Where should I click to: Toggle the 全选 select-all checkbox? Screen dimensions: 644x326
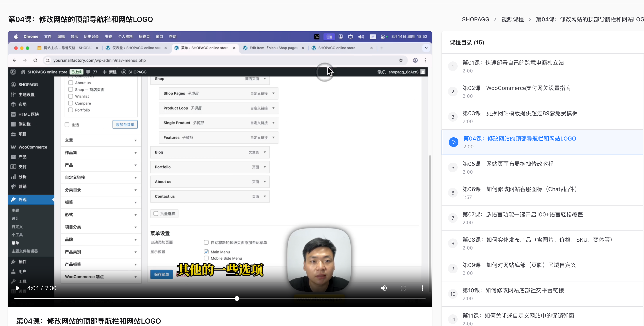tap(67, 125)
